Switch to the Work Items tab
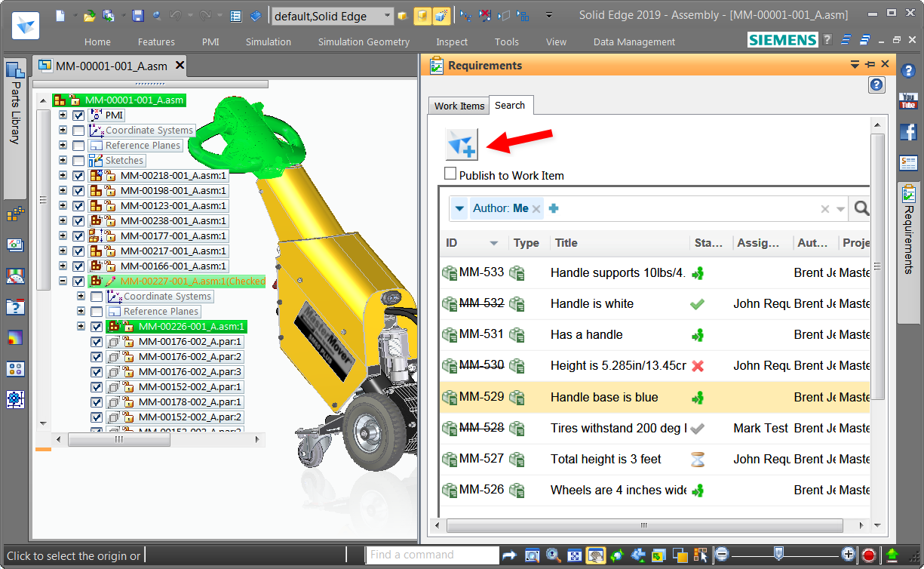The width and height of the screenshot is (924, 569). click(x=459, y=106)
